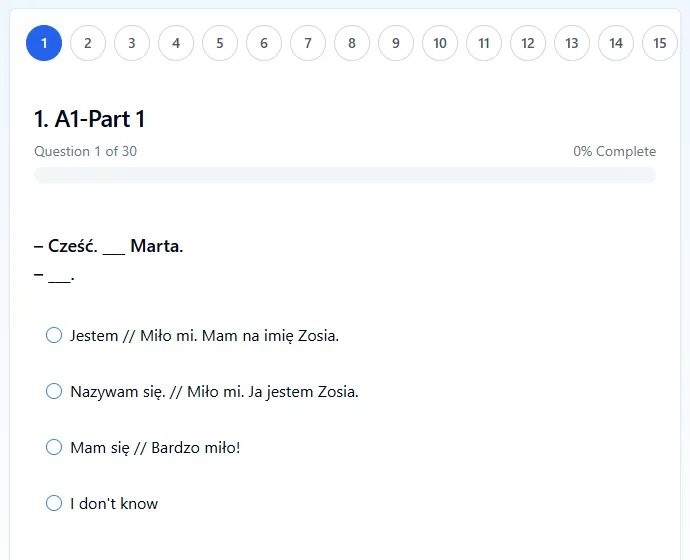Navigate to question 4

pos(176,43)
